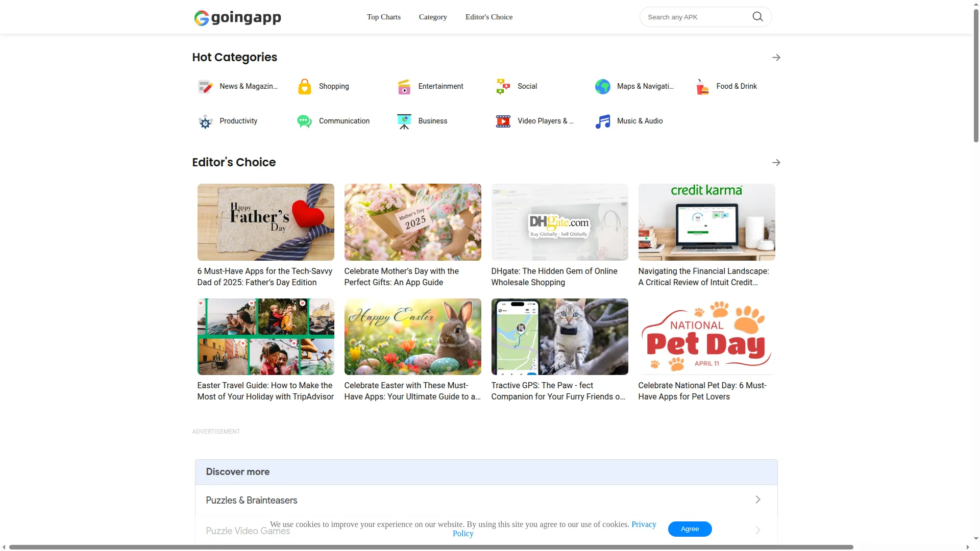Open the Communication chat bubble icon
This screenshot has width=980, height=551.
click(x=305, y=121)
